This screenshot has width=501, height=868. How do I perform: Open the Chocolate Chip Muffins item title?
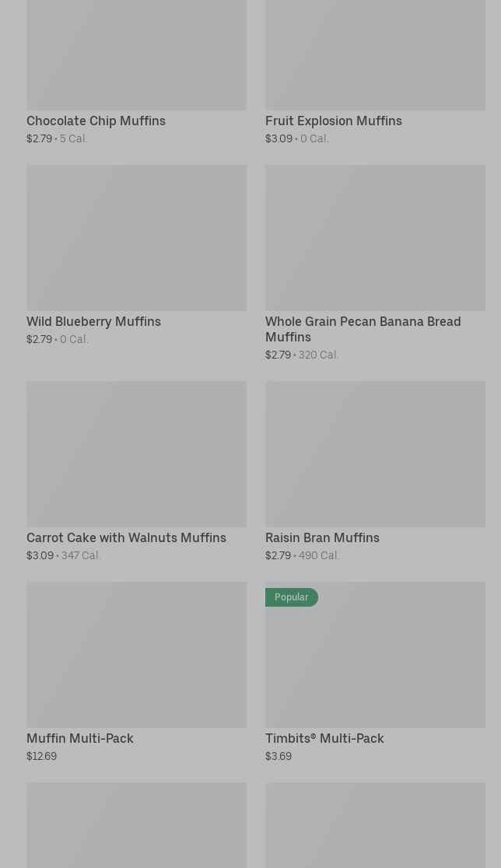pos(96,121)
